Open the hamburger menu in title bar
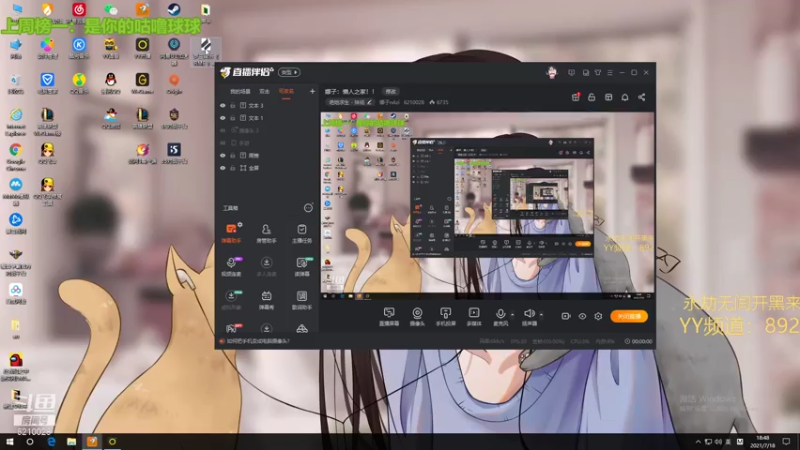This screenshot has width=800, height=450. click(x=610, y=72)
